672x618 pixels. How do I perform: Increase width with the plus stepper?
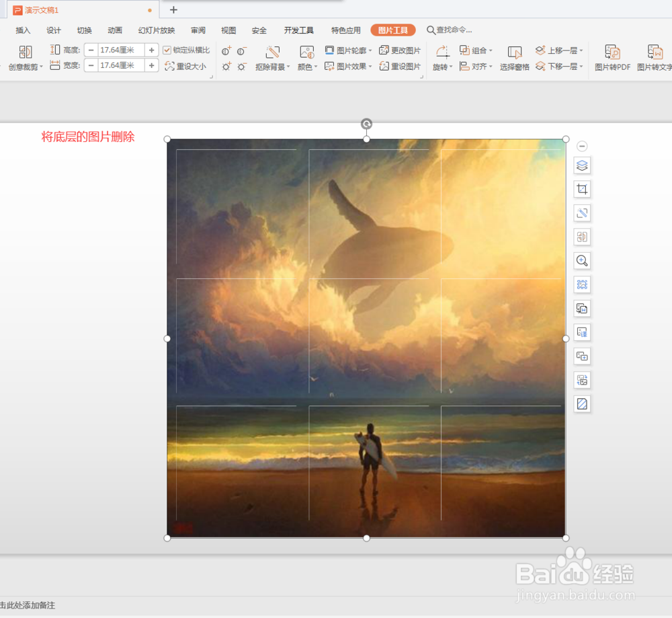click(x=151, y=66)
